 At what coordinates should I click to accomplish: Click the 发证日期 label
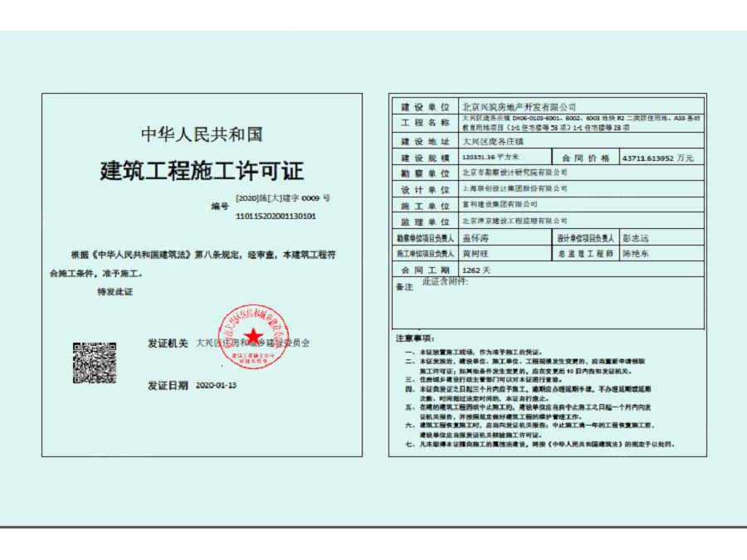point(168,385)
